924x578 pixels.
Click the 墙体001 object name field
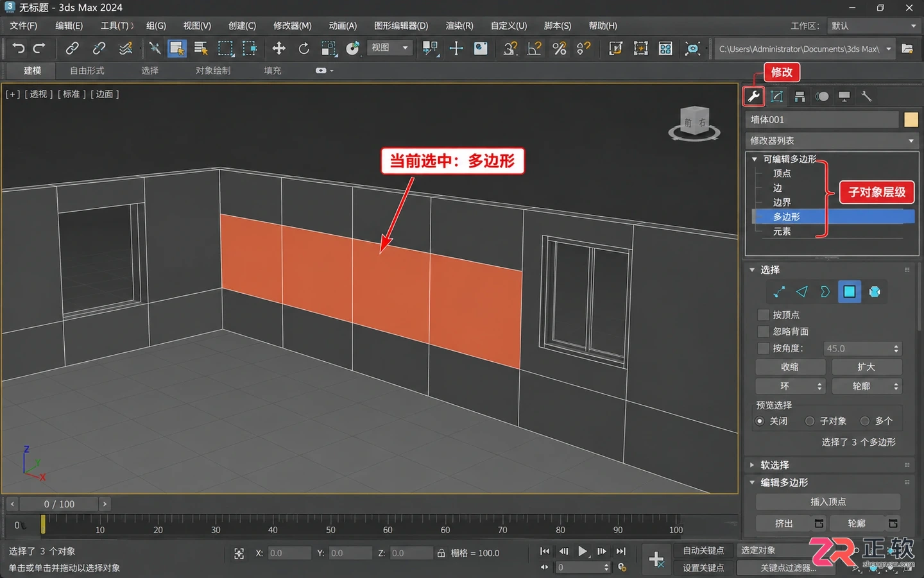(x=822, y=119)
